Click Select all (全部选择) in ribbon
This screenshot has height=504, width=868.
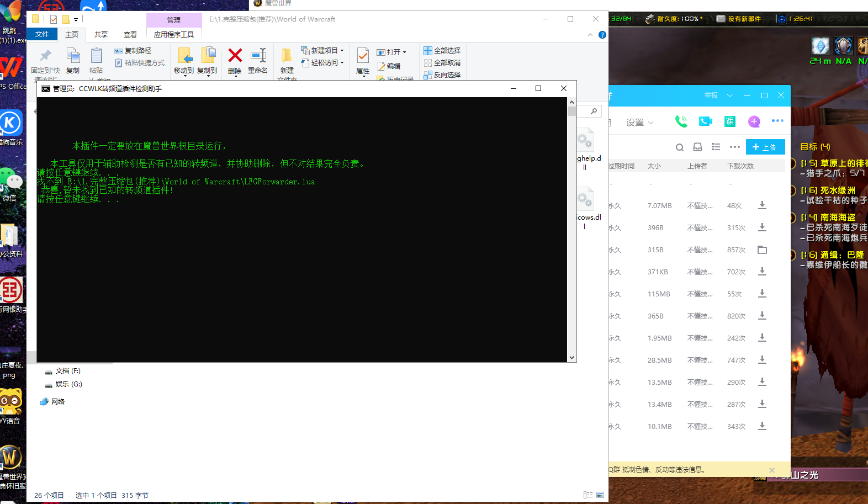442,50
